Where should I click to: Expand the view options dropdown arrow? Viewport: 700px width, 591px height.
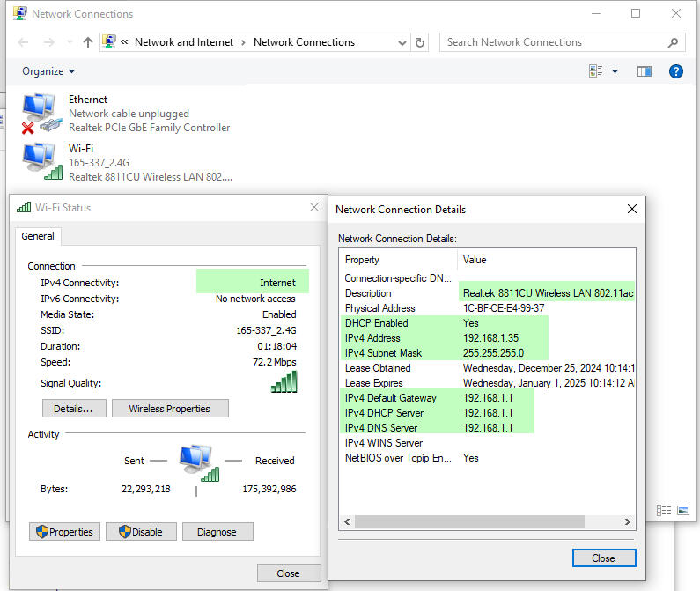pyautogui.click(x=615, y=71)
